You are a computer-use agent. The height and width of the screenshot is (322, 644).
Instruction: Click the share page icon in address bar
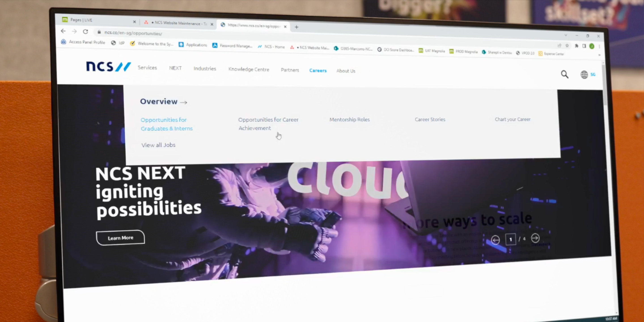click(x=559, y=45)
